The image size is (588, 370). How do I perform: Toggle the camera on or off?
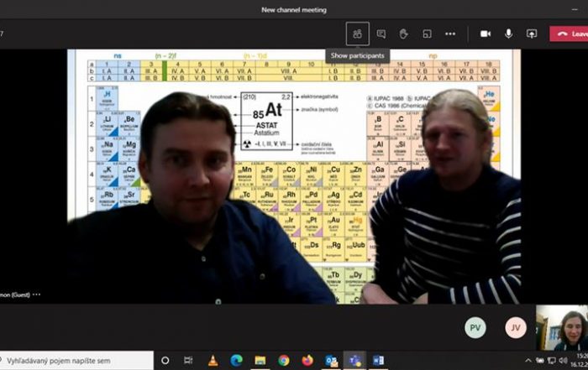click(486, 34)
